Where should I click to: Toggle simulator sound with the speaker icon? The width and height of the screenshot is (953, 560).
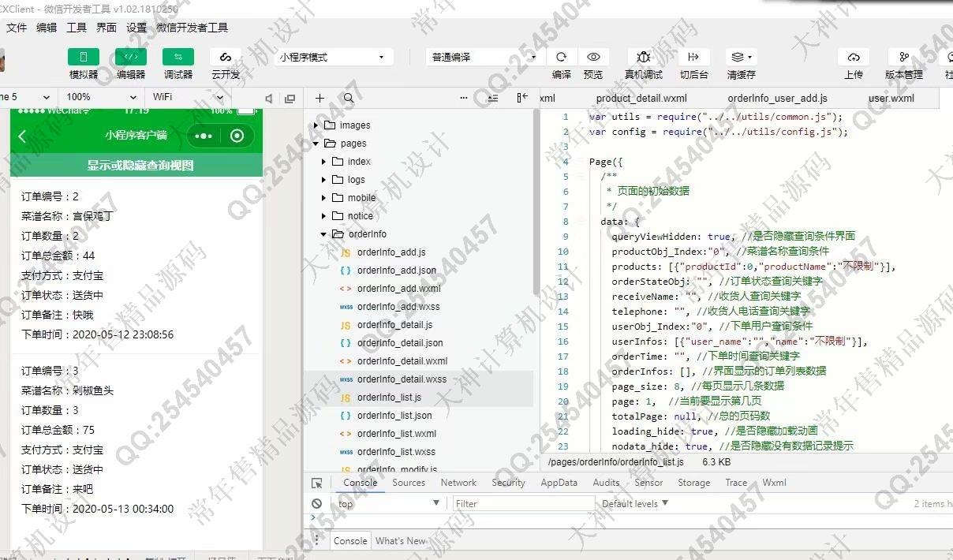tap(269, 98)
